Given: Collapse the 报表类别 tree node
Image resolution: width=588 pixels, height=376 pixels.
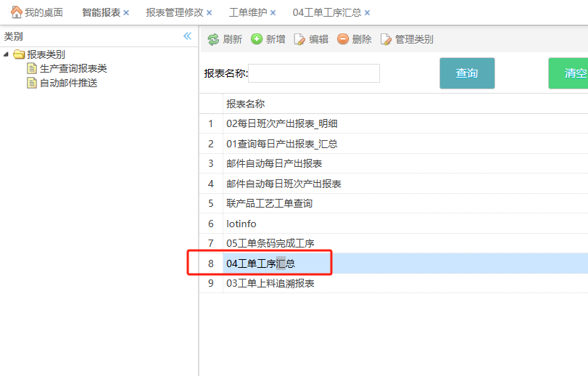Looking at the screenshot, I should pyautogui.click(x=7, y=54).
